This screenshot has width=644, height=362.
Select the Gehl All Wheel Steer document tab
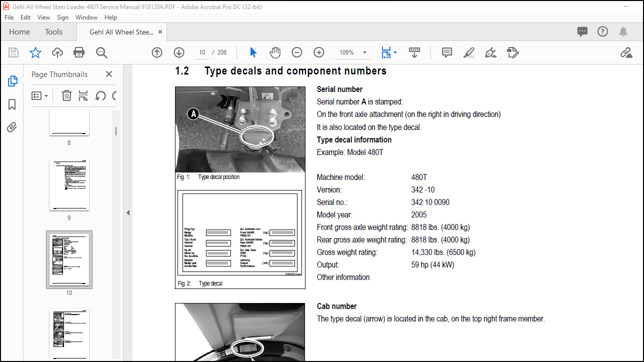point(121,32)
